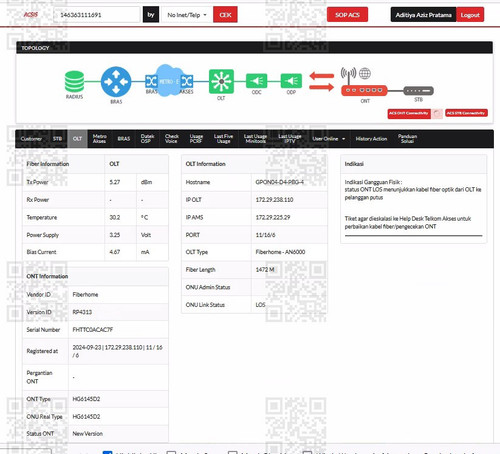The height and width of the screenshot is (454, 500).
Task: Click the Serial Number value FHTTC0ACAC7F
Action: click(x=93, y=330)
